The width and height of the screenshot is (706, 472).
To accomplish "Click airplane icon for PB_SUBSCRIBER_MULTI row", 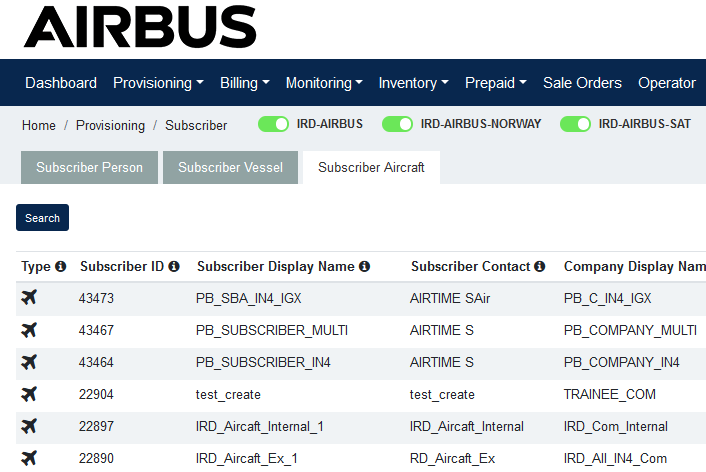I will (x=29, y=330).
